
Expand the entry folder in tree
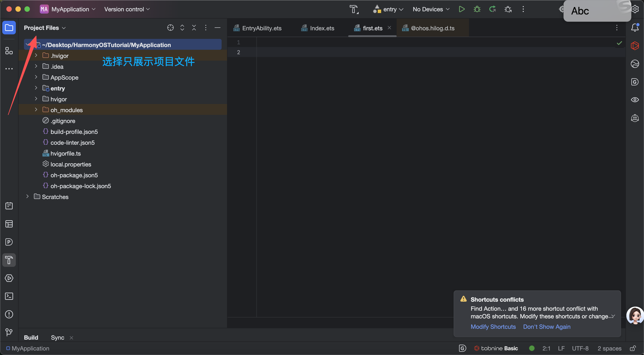(x=36, y=88)
